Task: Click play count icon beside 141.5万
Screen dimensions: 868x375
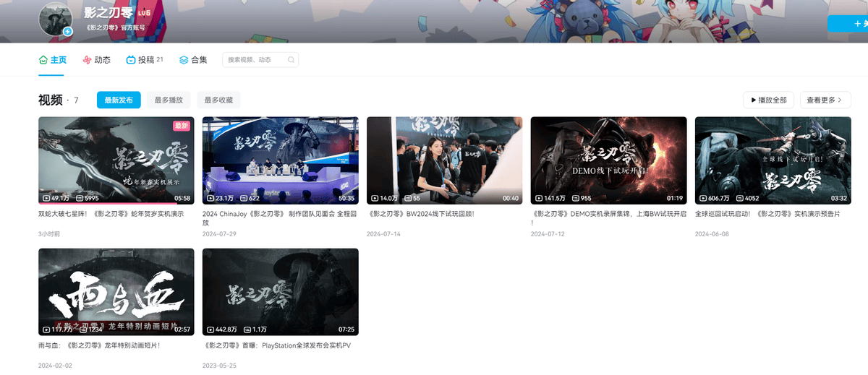Action: (x=539, y=198)
